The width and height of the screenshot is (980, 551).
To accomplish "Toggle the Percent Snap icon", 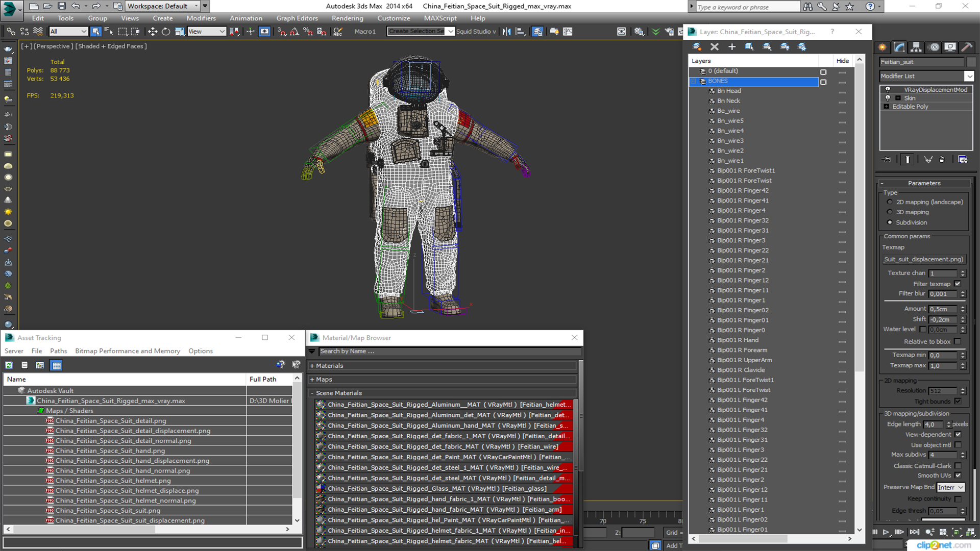I will [308, 32].
